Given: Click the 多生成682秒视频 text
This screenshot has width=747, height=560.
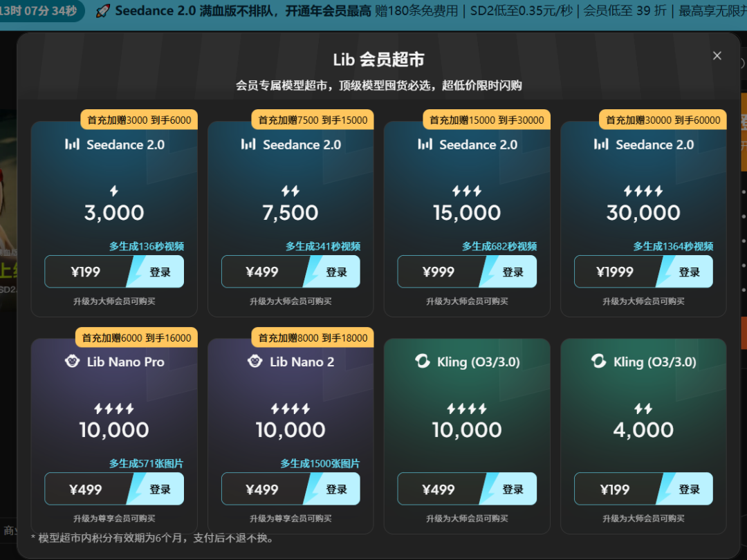Looking at the screenshot, I should pyautogui.click(x=499, y=246).
